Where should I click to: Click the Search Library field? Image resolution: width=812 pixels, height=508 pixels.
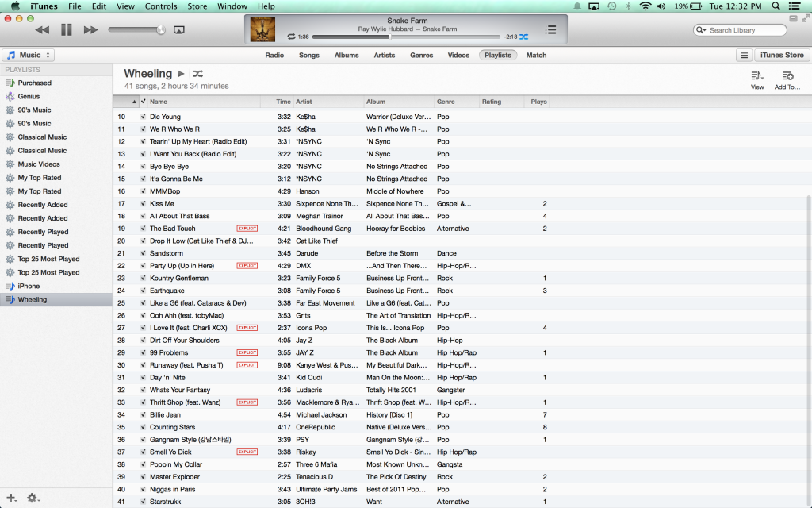(x=740, y=30)
